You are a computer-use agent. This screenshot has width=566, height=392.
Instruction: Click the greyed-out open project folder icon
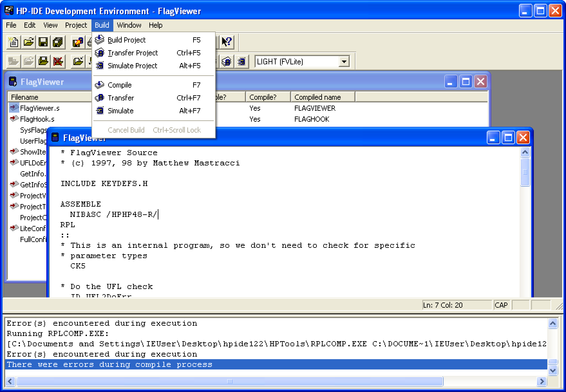tap(28, 61)
